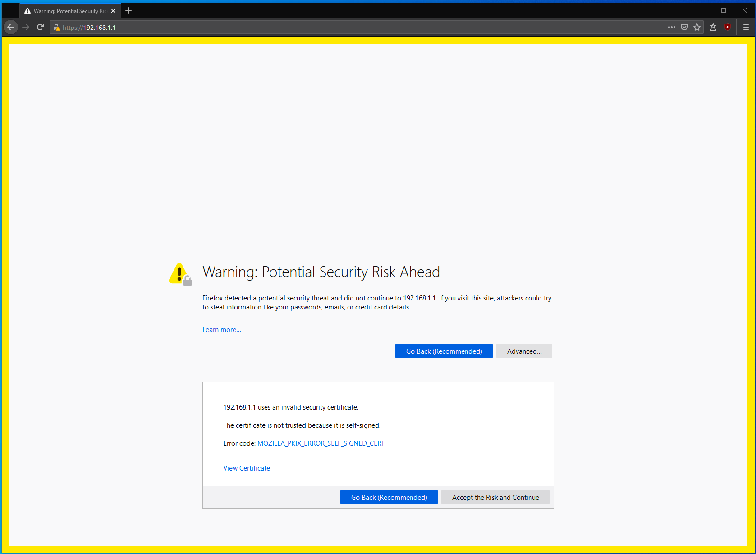The height and width of the screenshot is (554, 756).
Task: Toggle the Advanced… button
Action: coord(524,351)
